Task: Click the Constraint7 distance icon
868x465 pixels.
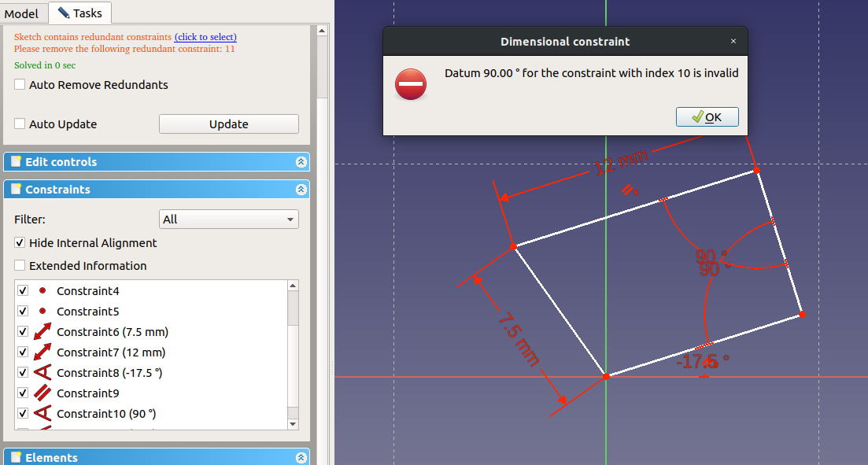Action: point(42,352)
